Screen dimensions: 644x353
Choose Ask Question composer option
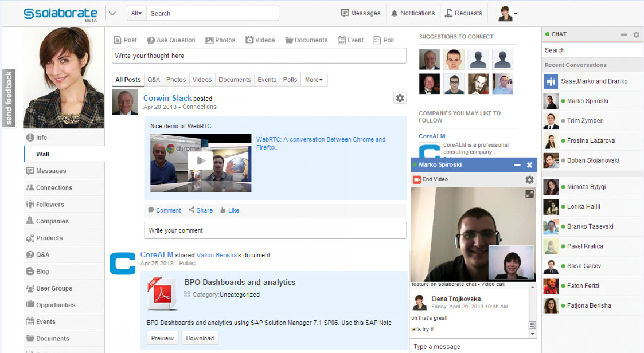click(171, 40)
